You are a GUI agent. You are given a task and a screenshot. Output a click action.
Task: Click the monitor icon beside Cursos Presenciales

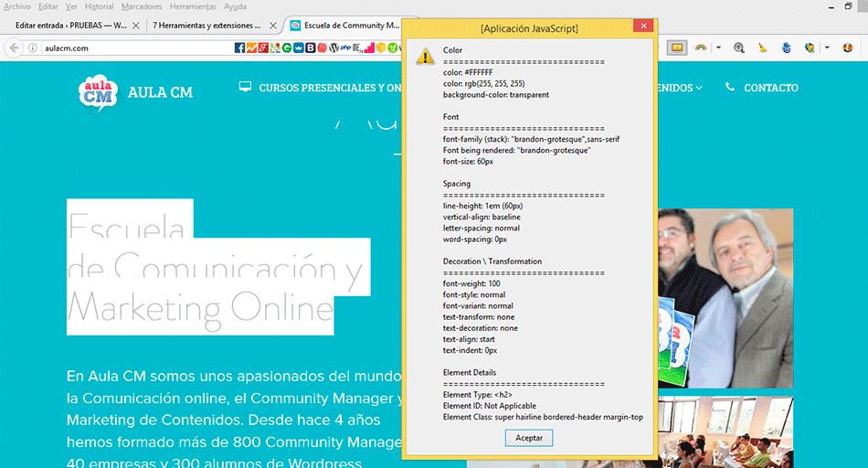pyautogui.click(x=245, y=87)
